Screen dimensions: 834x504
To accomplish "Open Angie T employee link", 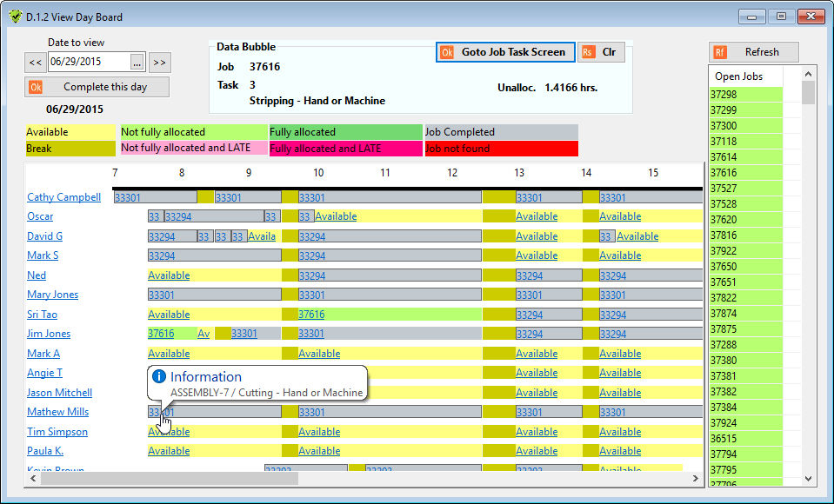I will [x=44, y=373].
